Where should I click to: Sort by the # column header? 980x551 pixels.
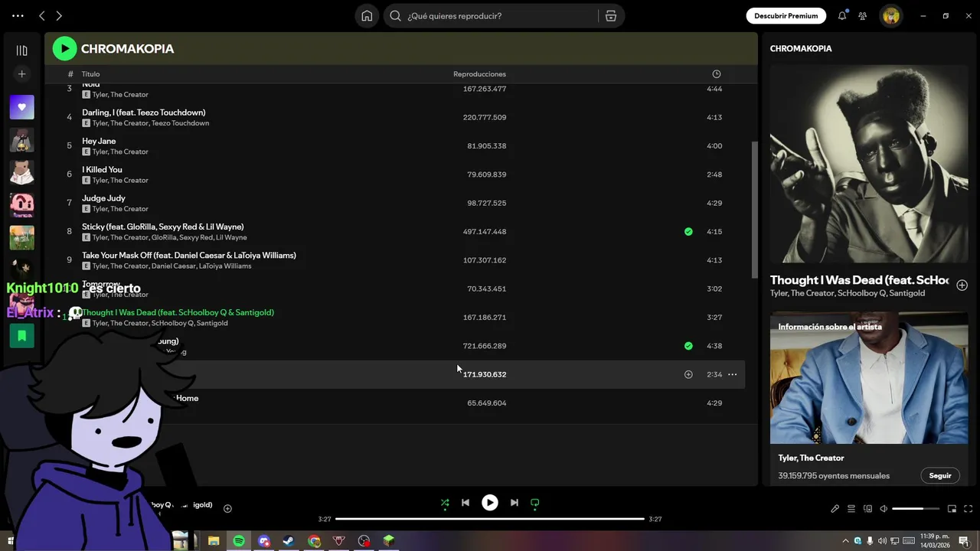[x=70, y=74]
